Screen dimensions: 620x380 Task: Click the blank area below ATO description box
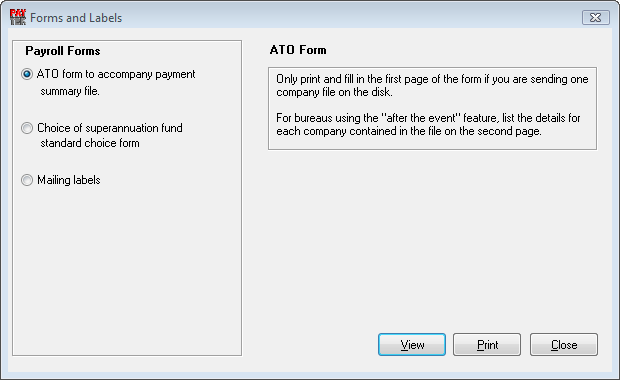pos(432,237)
